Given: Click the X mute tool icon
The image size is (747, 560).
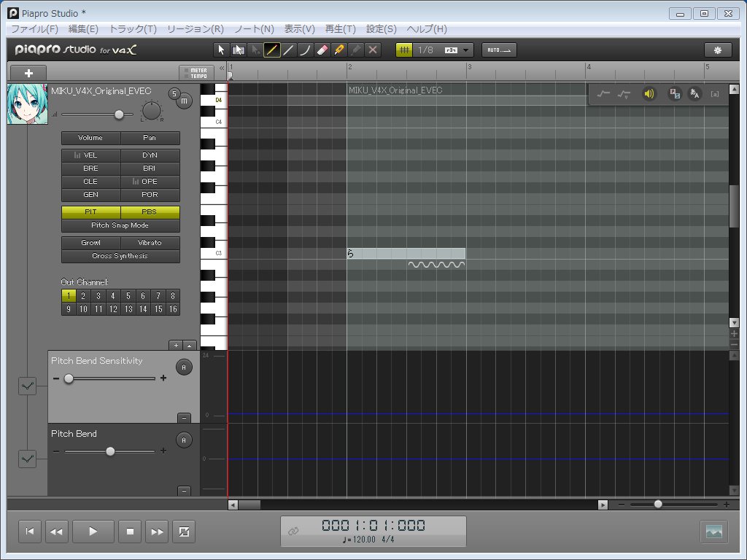Looking at the screenshot, I should (x=373, y=50).
